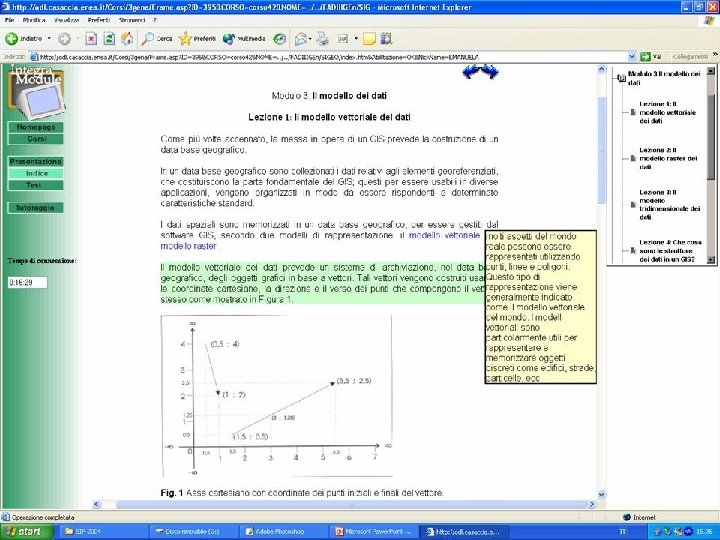Collapse the Modulo 3 tree node icon
720x540 pixels.
621,78
